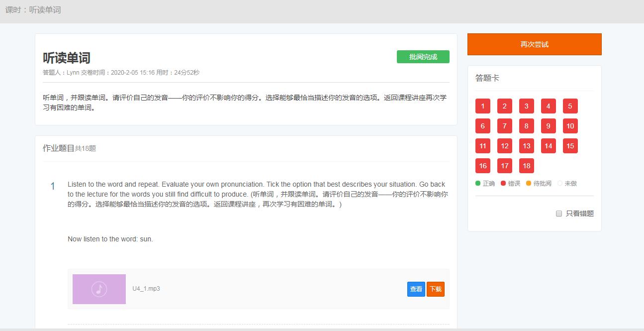
Task: Click the green 批阅完成 status badge
Action: tap(423, 57)
